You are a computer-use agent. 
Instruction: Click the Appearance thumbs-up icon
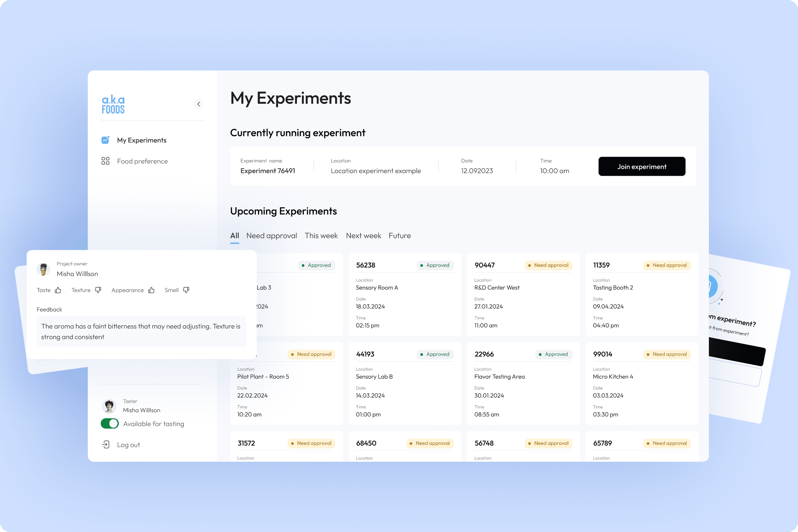[151, 290]
